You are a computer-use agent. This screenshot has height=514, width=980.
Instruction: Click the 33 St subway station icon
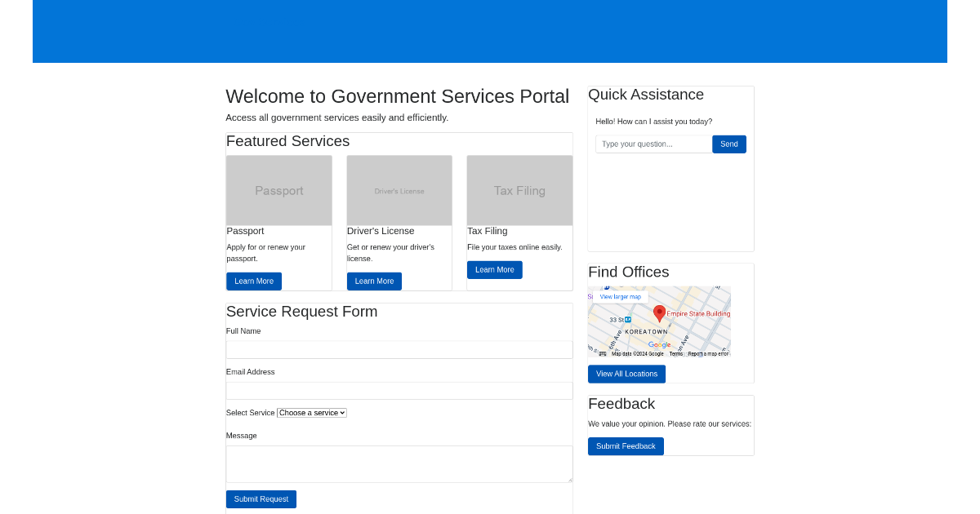[627, 320]
